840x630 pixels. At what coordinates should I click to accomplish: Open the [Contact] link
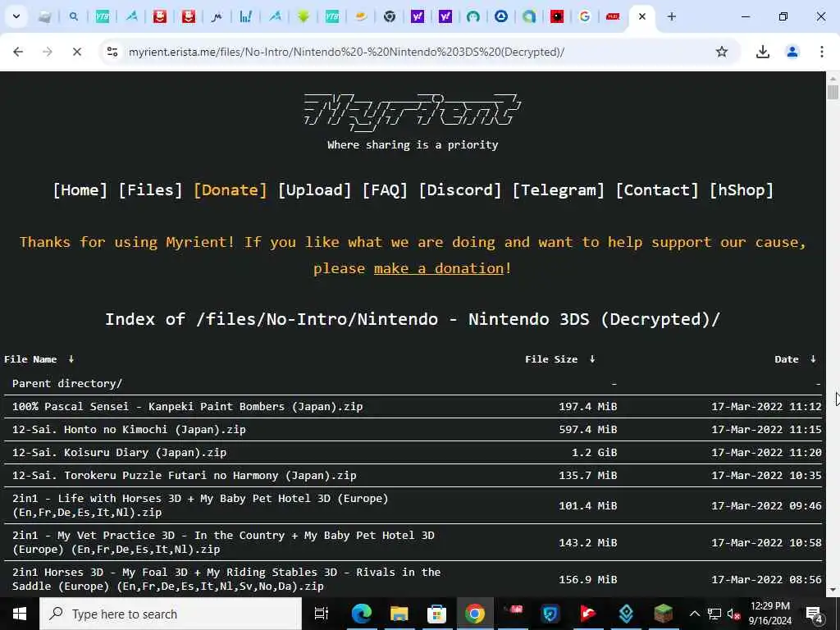[x=657, y=189]
